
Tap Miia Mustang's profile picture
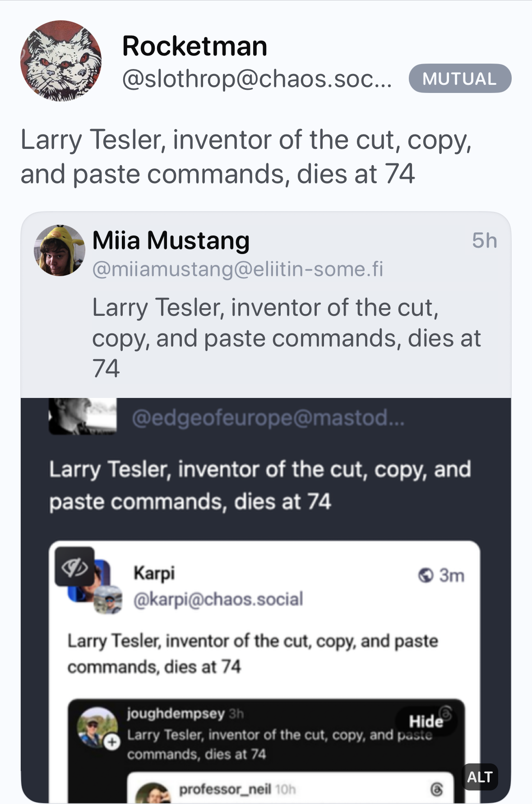tap(60, 250)
